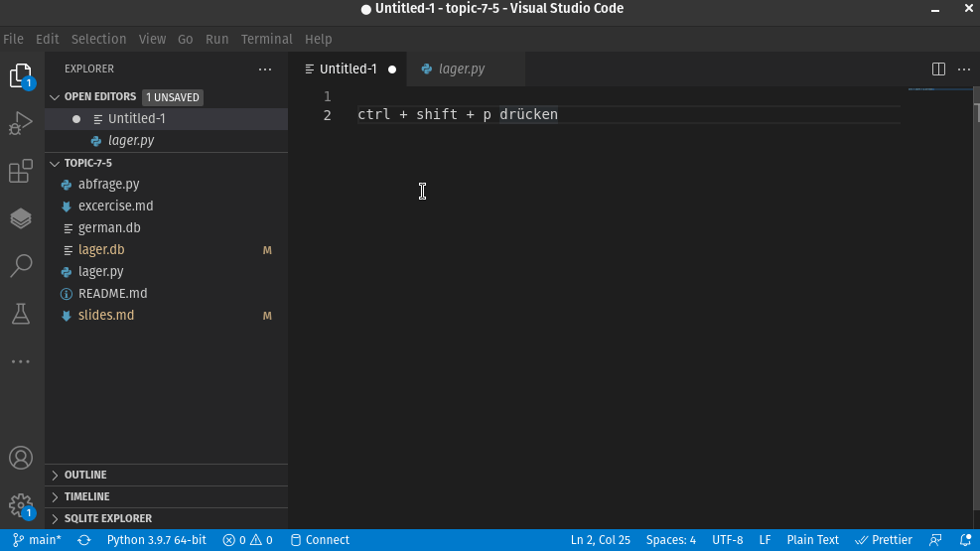980x551 pixels.
Task: Open errors and warnings counter
Action: click(247, 540)
